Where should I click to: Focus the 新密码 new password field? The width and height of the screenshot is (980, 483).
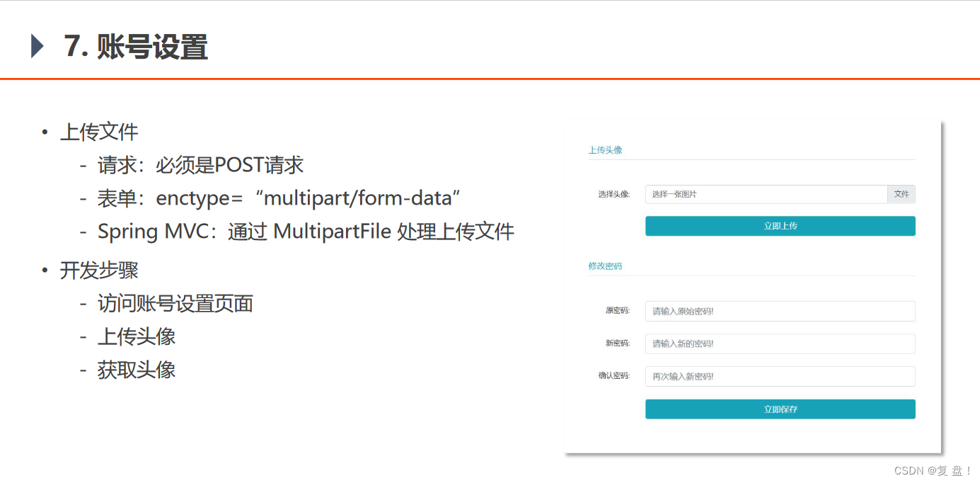coord(780,344)
